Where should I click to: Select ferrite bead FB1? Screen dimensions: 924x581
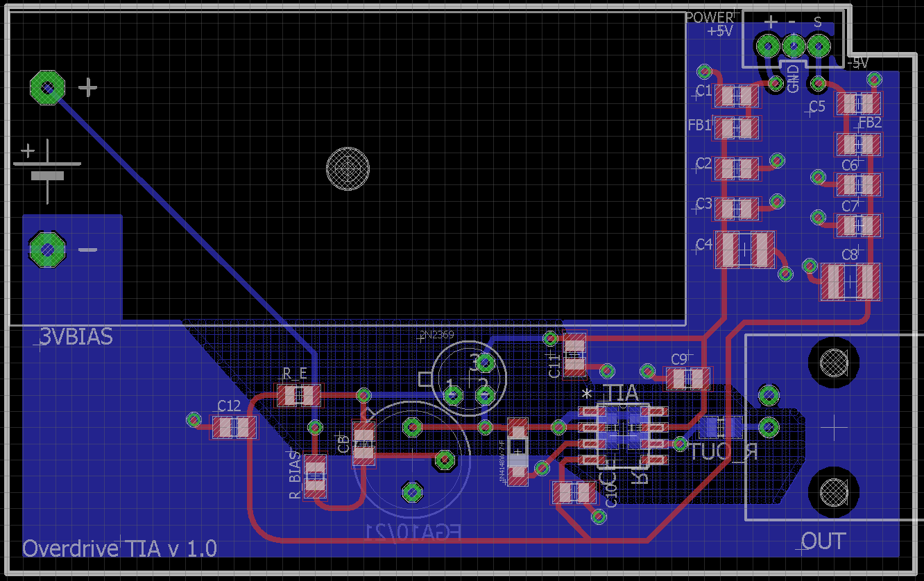737,128
